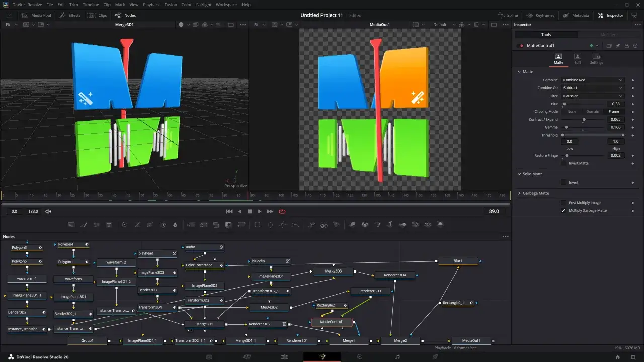Open the Combine Op dropdown

tap(593, 88)
